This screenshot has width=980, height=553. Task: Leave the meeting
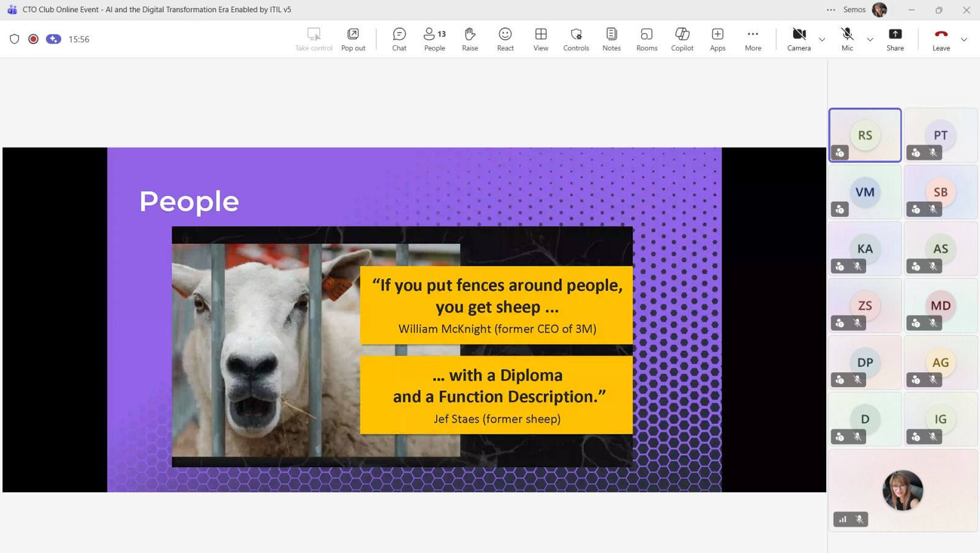point(941,39)
